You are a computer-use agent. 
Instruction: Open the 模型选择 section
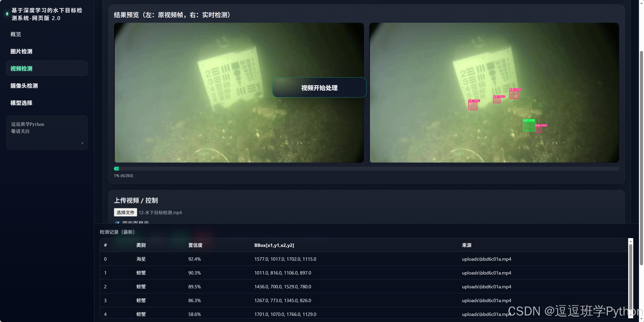pyautogui.click(x=21, y=103)
